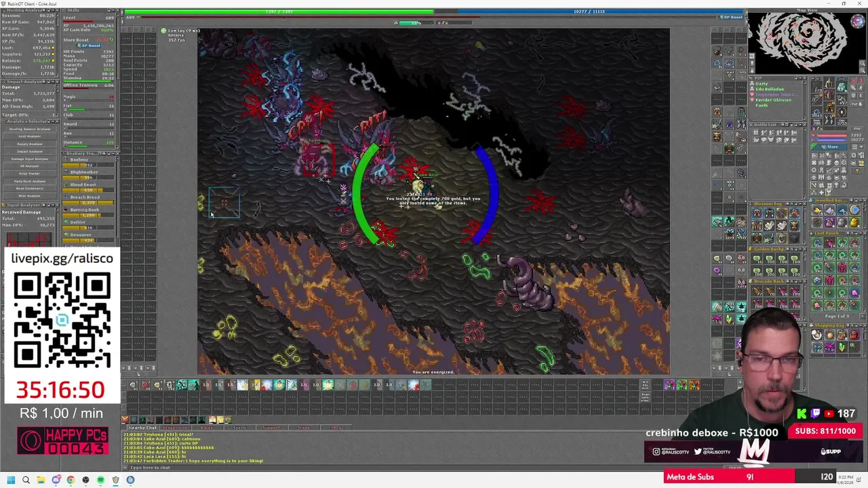Collapse the Blossom Bag container

[800, 204]
